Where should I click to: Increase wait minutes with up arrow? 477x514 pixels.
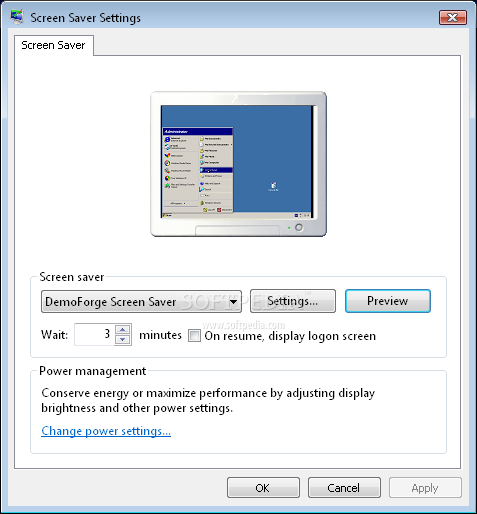tap(123, 329)
